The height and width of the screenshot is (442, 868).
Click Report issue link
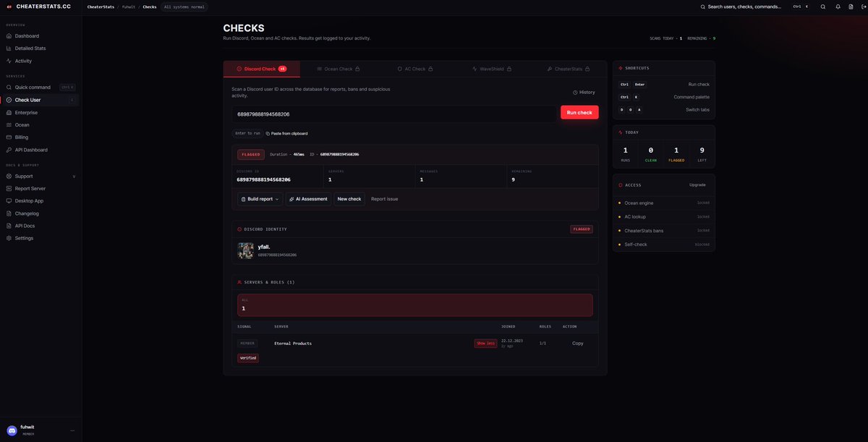385,199
